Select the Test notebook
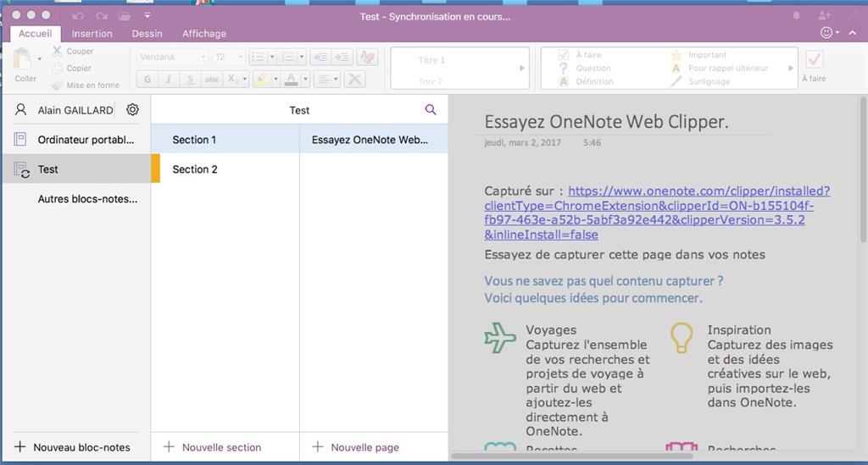The width and height of the screenshot is (868, 465). click(x=76, y=169)
